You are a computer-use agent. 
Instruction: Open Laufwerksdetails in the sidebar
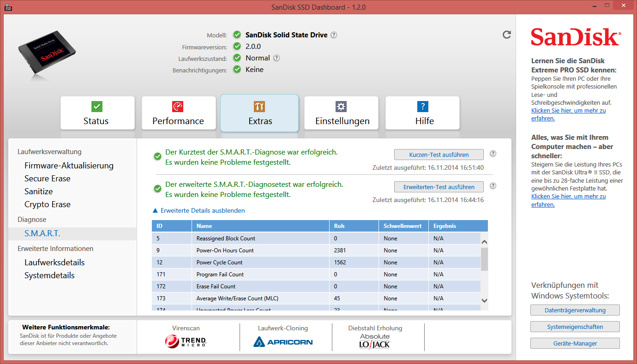tap(54, 263)
